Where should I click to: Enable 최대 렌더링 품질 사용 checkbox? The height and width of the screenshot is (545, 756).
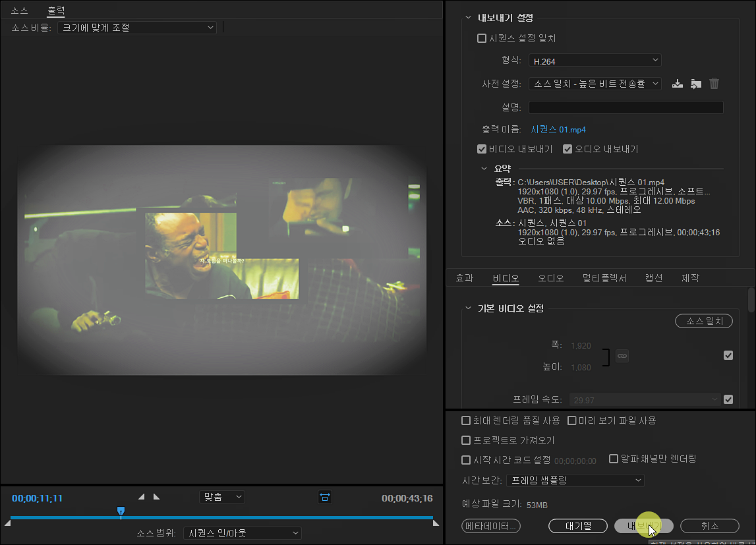466,420
